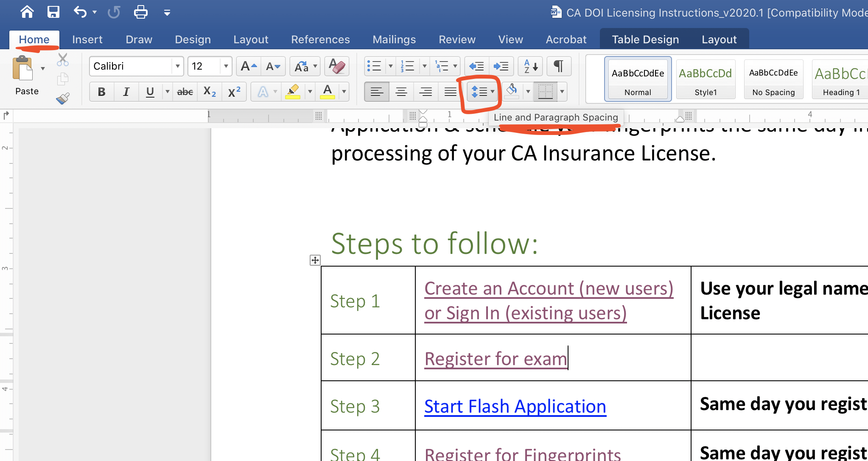The height and width of the screenshot is (461, 868).
Task: Click the Sort A to Z icon
Action: point(530,66)
